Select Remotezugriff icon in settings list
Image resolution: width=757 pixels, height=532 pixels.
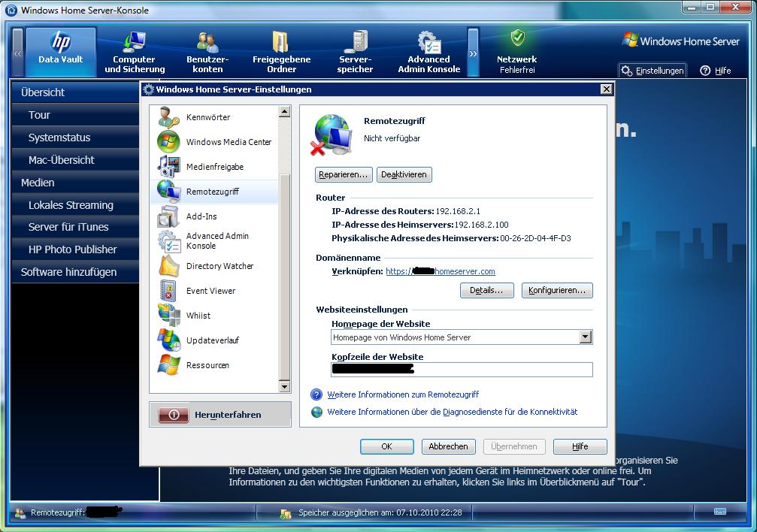[x=168, y=192]
